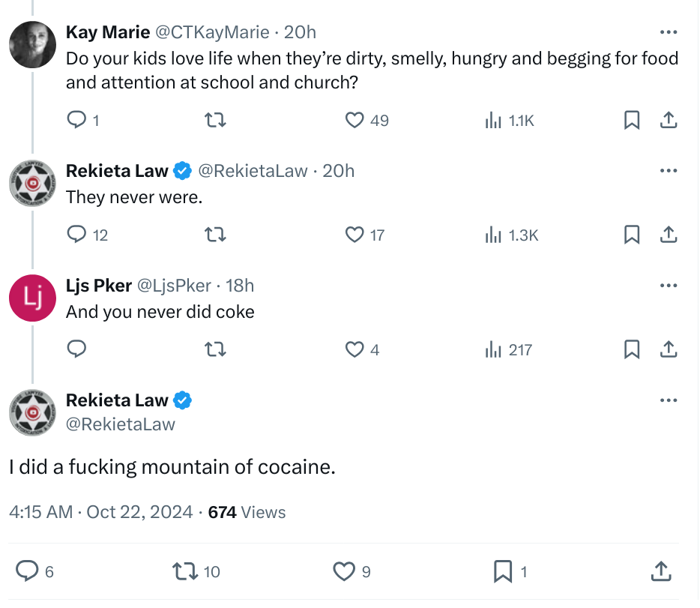
Task: Open more options on Kay Marie's tweet
Action: 669,32
